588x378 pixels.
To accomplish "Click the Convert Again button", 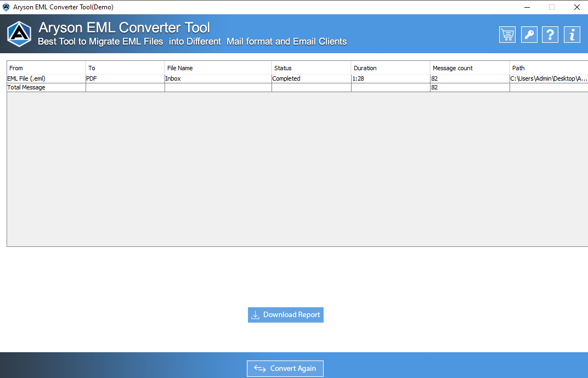I will [285, 369].
